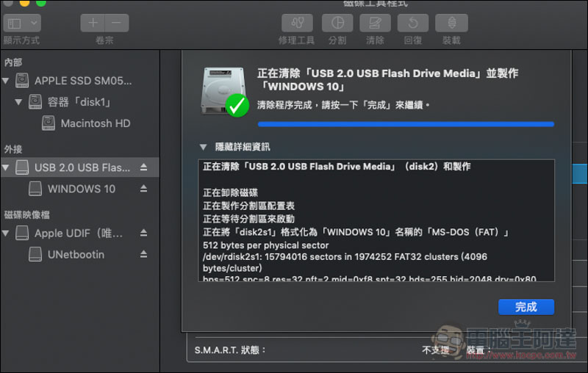Open the Partition (分割) tool
588x373 pixels.
(337, 23)
